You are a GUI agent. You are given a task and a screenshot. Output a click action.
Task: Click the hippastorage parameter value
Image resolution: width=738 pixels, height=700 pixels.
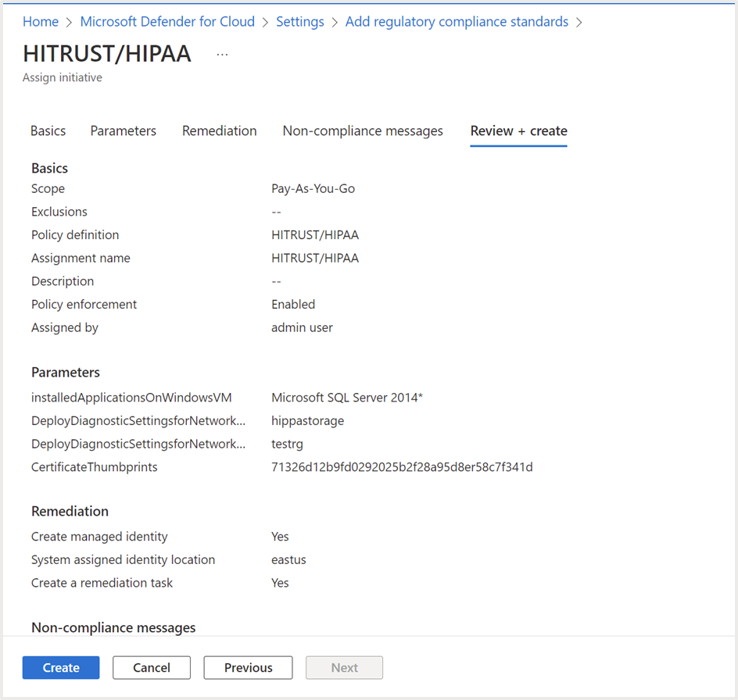pos(307,421)
